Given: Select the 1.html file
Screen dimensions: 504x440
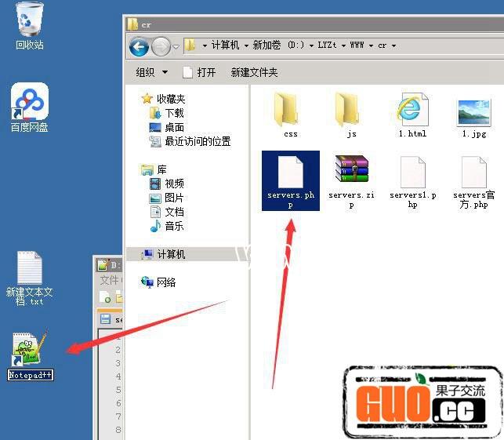Looking at the screenshot, I should tap(412, 112).
